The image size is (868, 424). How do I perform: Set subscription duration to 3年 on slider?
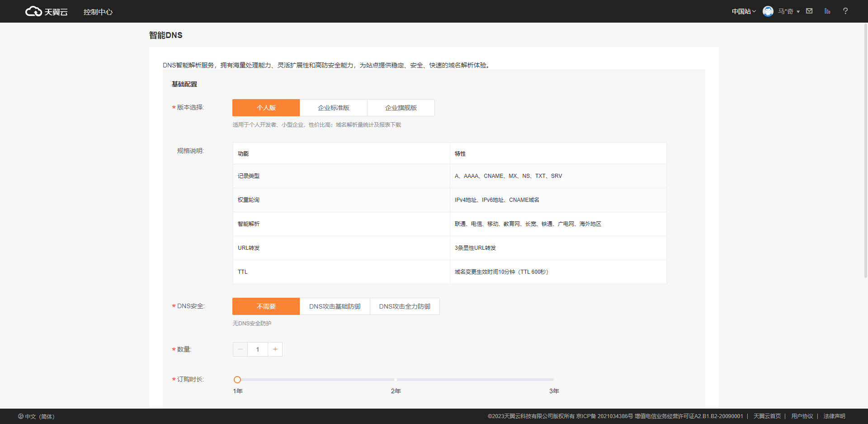point(554,380)
